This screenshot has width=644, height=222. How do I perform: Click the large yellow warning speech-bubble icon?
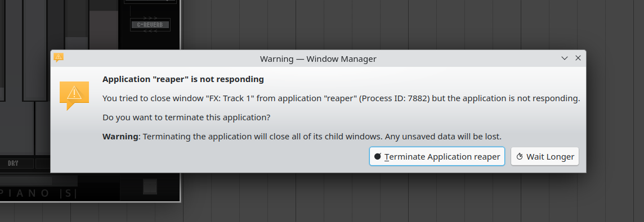[x=74, y=96]
